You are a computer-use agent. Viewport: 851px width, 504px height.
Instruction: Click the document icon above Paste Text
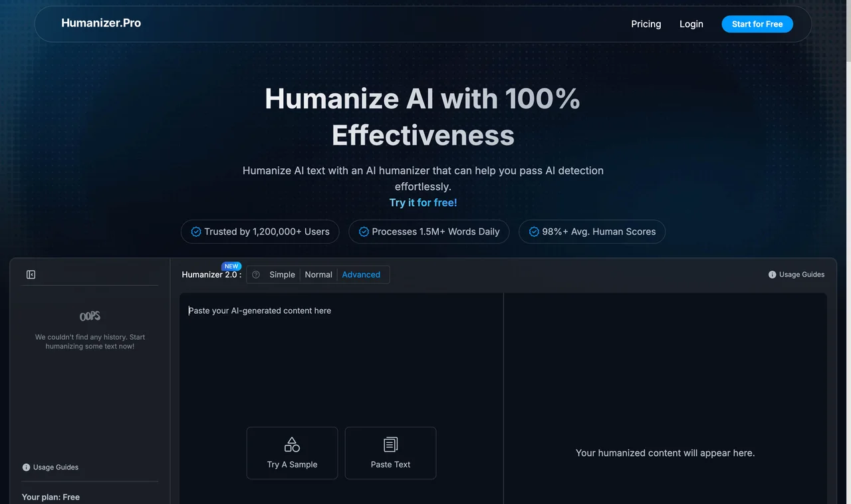click(390, 445)
